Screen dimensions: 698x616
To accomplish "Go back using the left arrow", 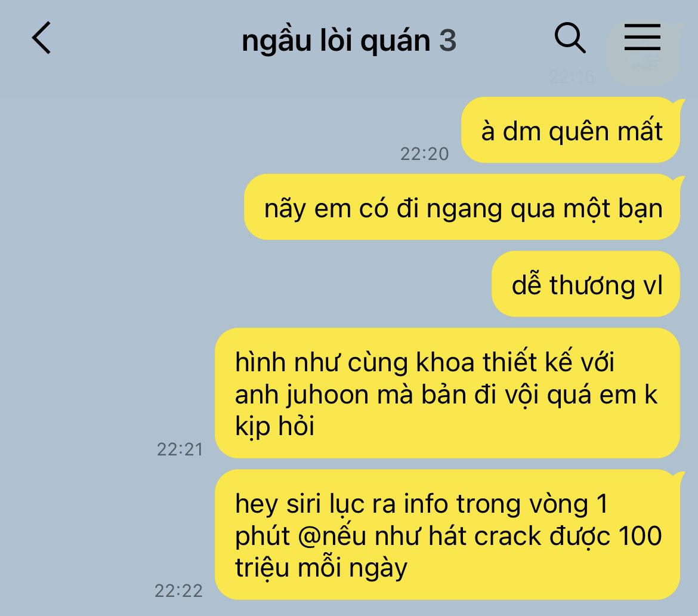I will (41, 38).
